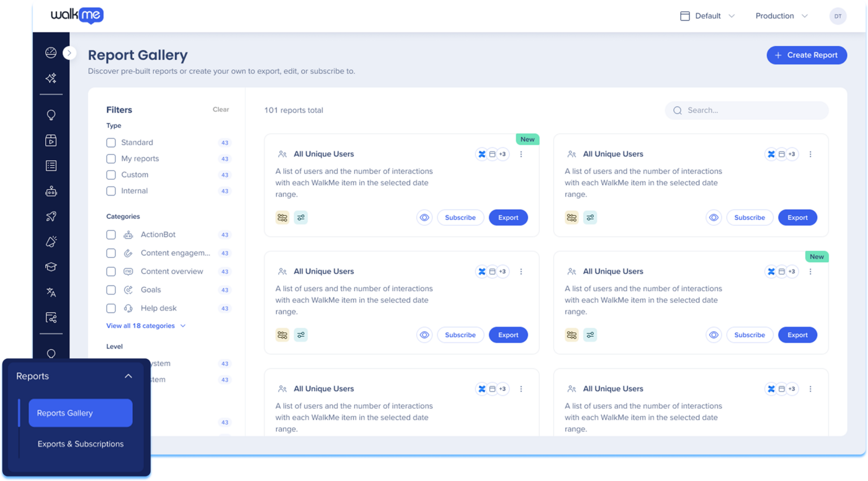Click the Create Report button
Viewport: 868px width, 481px height.
(x=806, y=55)
